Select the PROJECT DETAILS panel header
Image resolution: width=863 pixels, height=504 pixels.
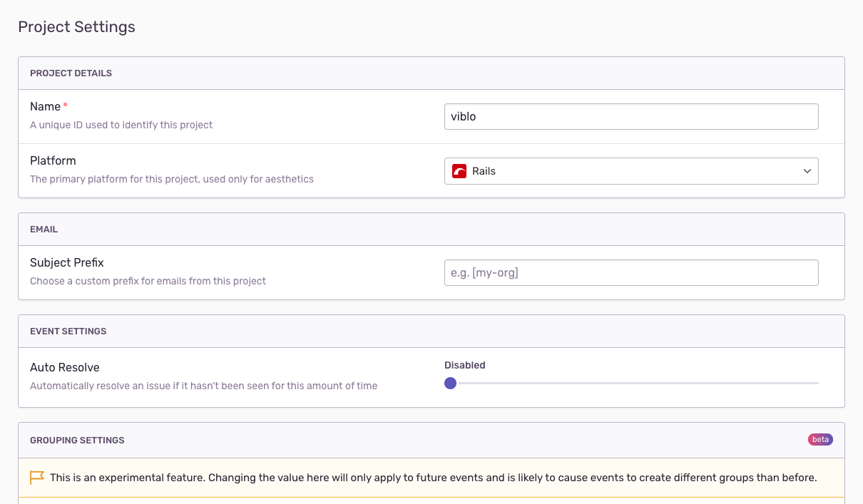pos(71,73)
